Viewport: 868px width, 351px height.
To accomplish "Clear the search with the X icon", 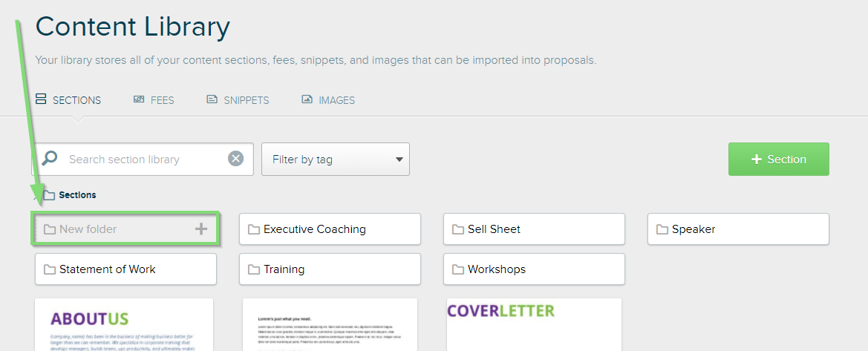I will click(236, 159).
